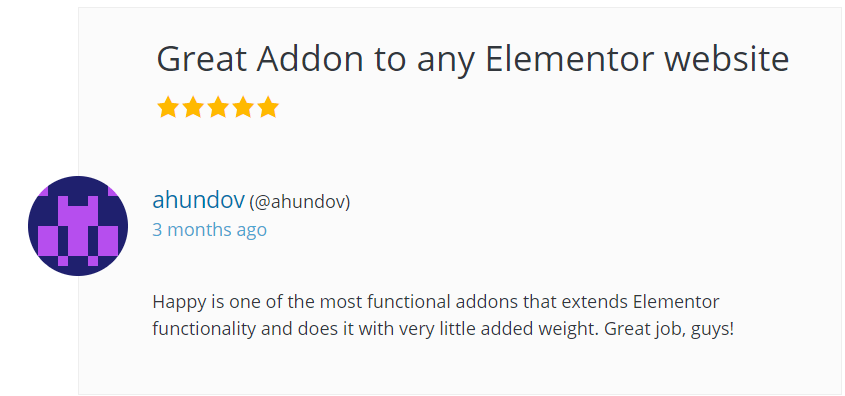Click the word 'Addon' in the review title
Viewport: 845px width, 396px height.
coord(310,58)
